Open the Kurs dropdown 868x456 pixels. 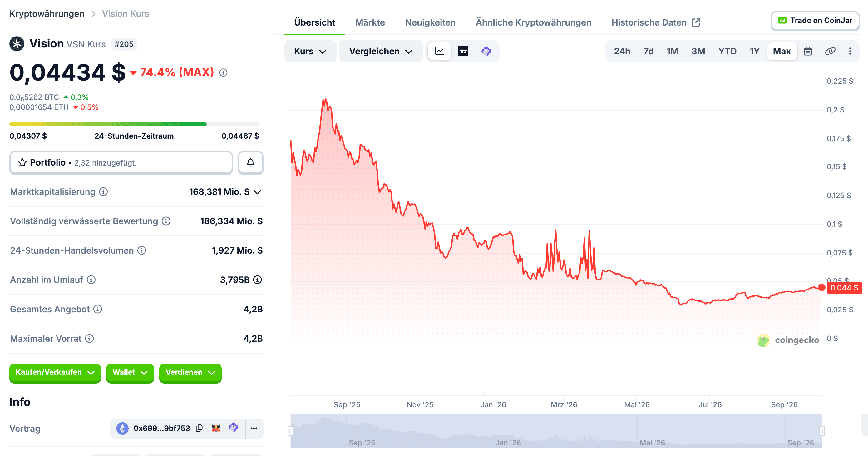[310, 51]
